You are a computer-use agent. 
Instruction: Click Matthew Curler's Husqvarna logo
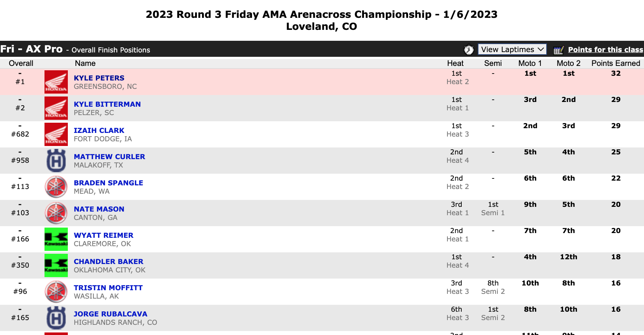(x=56, y=161)
